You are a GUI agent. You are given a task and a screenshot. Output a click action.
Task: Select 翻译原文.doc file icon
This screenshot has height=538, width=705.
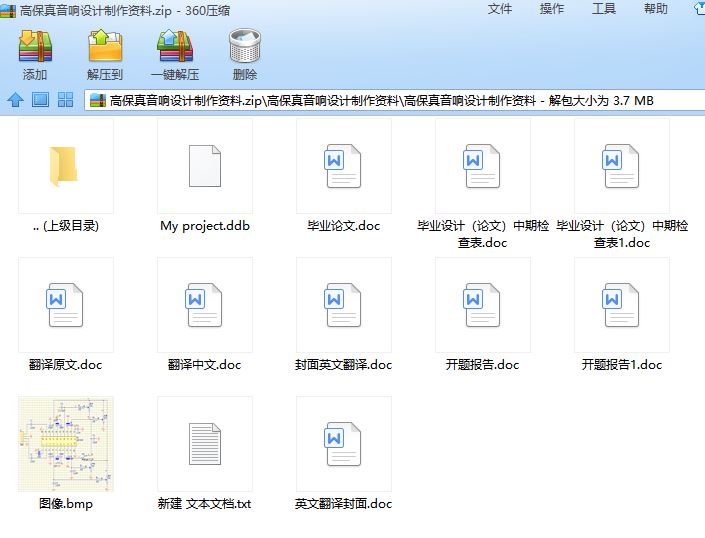tap(65, 305)
